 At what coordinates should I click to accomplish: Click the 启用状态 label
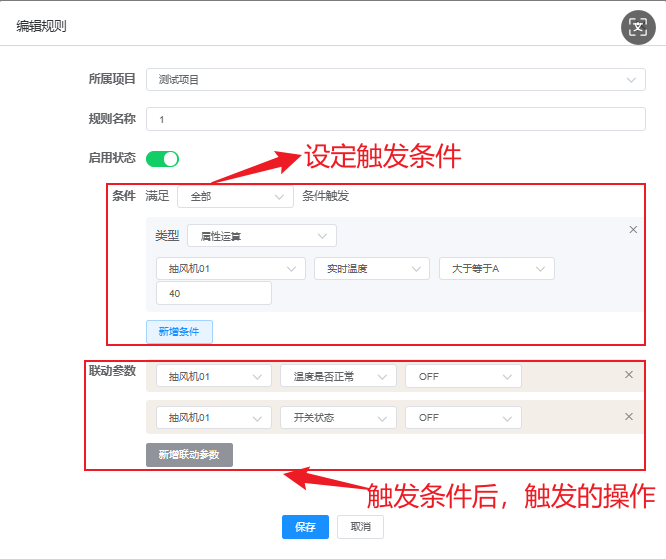112,158
